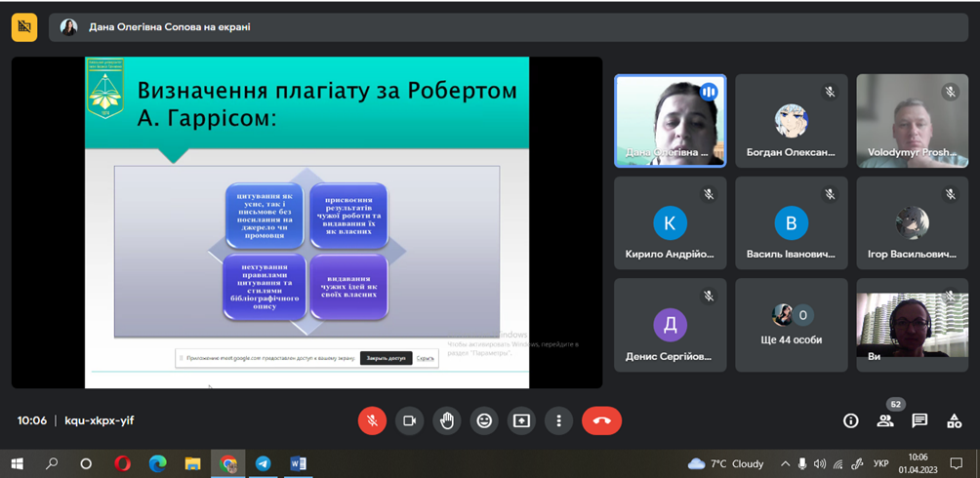
Task: Open the emoji reactions panel
Action: tap(484, 420)
